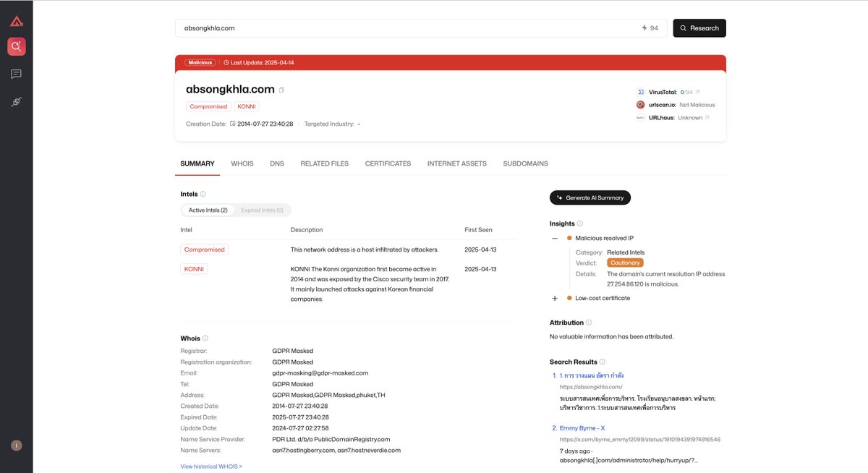
Task: Click the VirusTotal score 0/94
Action: tap(685, 92)
